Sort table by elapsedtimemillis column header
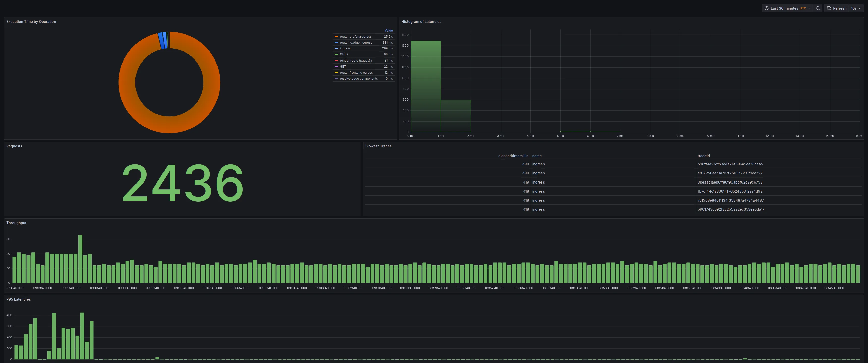The image size is (868, 363). pyautogui.click(x=513, y=156)
